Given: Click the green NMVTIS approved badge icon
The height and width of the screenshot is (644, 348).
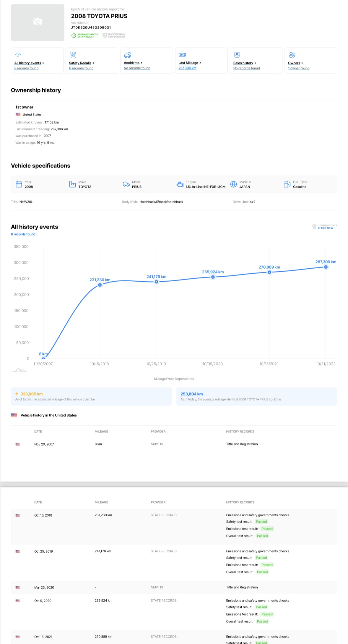Looking at the screenshot, I should [x=74, y=36].
